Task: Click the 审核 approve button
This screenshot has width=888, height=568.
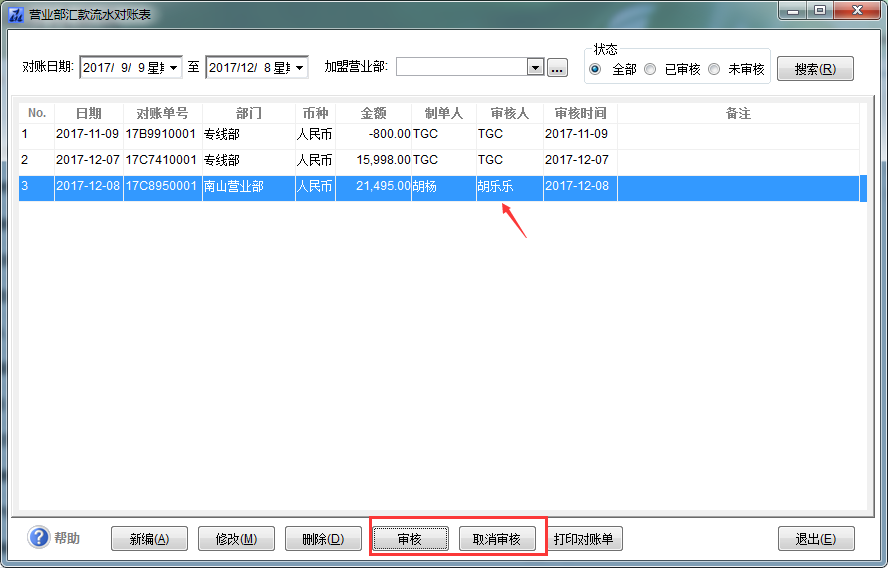Action: [x=410, y=539]
